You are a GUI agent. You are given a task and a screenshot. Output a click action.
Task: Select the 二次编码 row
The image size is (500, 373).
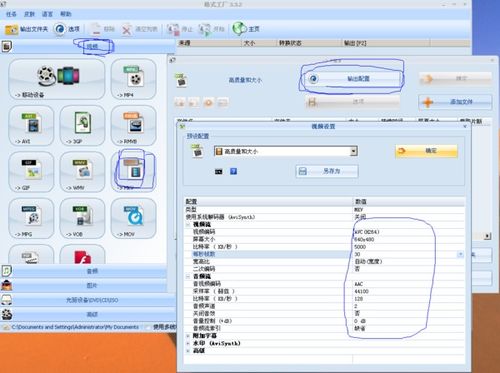click(x=324, y=269)
